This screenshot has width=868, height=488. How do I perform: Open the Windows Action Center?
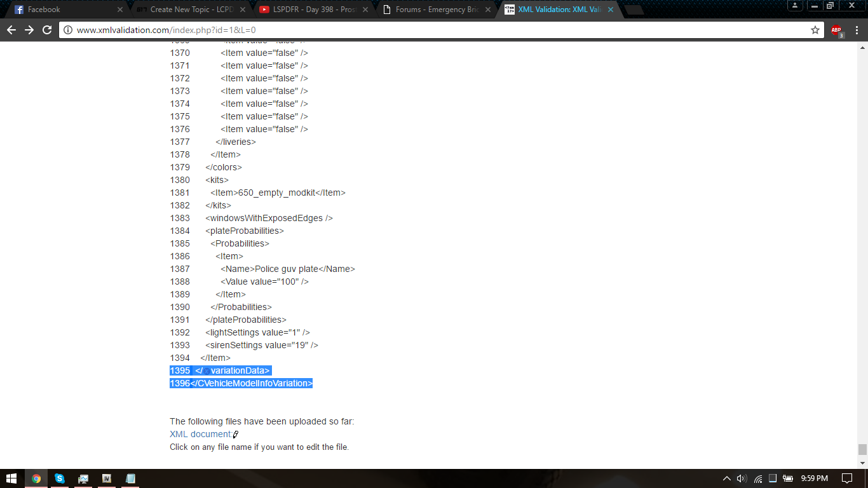(x=847, y=478)
